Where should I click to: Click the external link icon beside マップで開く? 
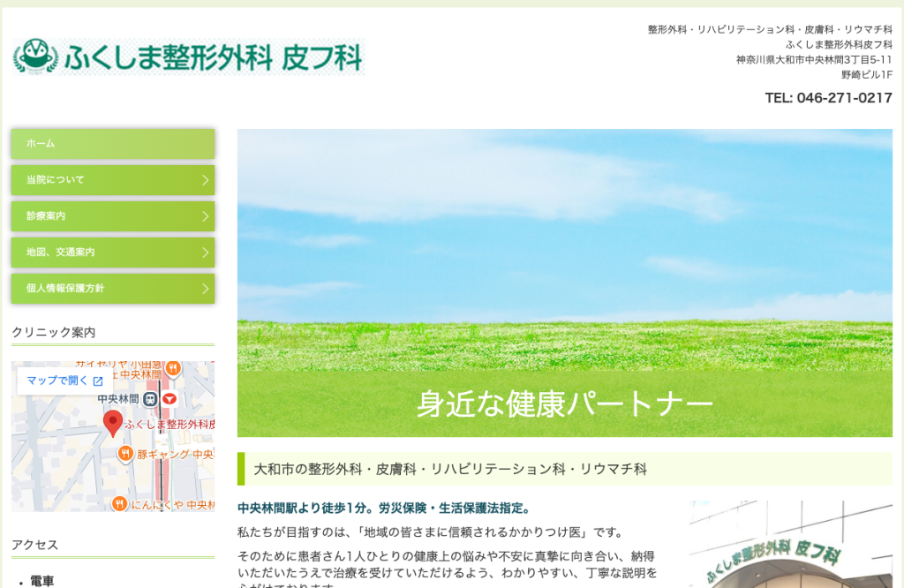pyautogui.click(x=98, y=381)
